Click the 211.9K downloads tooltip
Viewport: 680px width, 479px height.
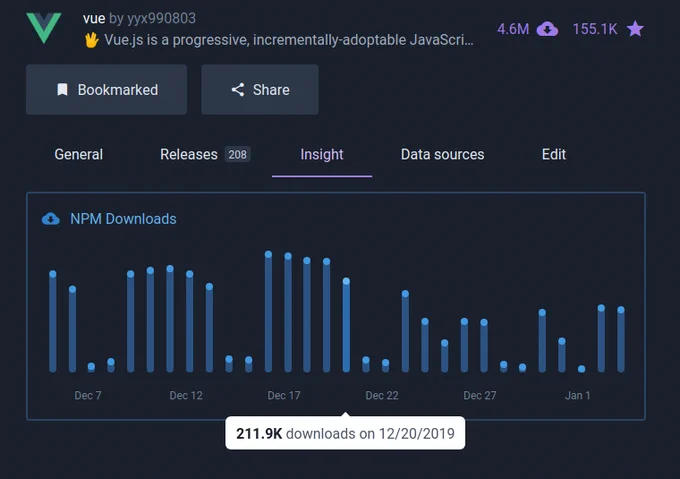345,433
